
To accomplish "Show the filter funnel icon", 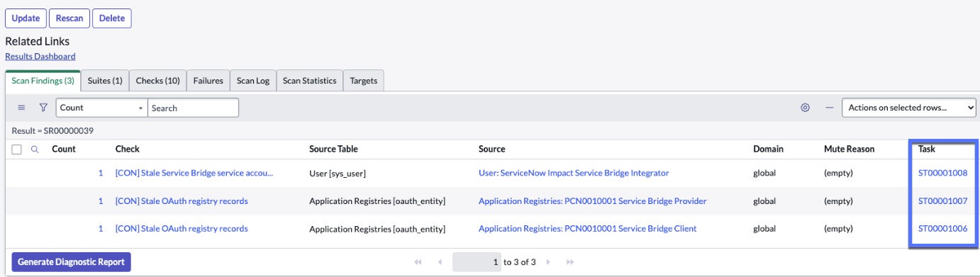I will coord(43,108).
